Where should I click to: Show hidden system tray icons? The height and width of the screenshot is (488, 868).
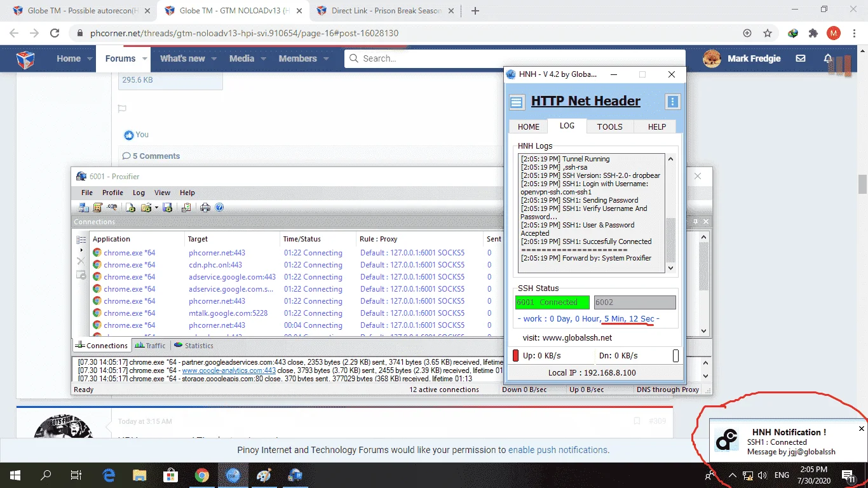[x=732, y=475]
